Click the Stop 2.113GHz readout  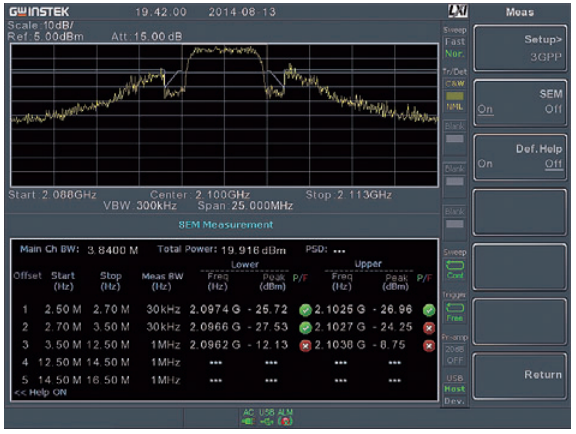pos(349,195)
